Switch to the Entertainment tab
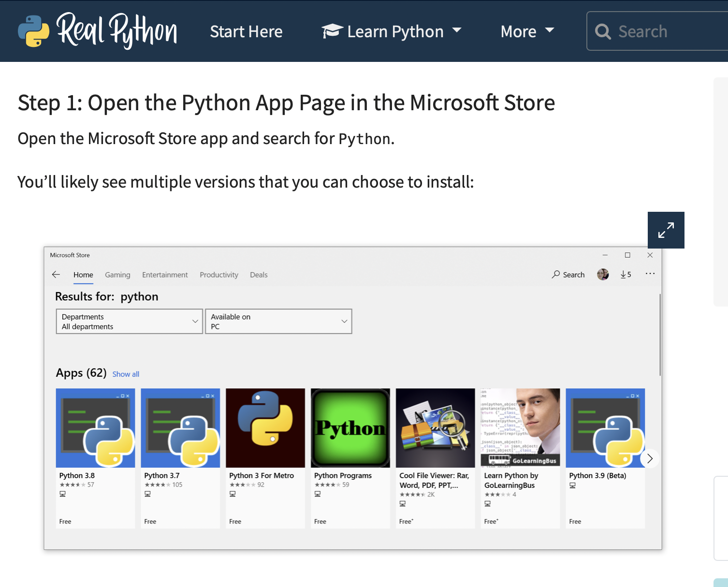Image resolution: width=728 pixels, height=587 pixels. (x=165, y=275)
